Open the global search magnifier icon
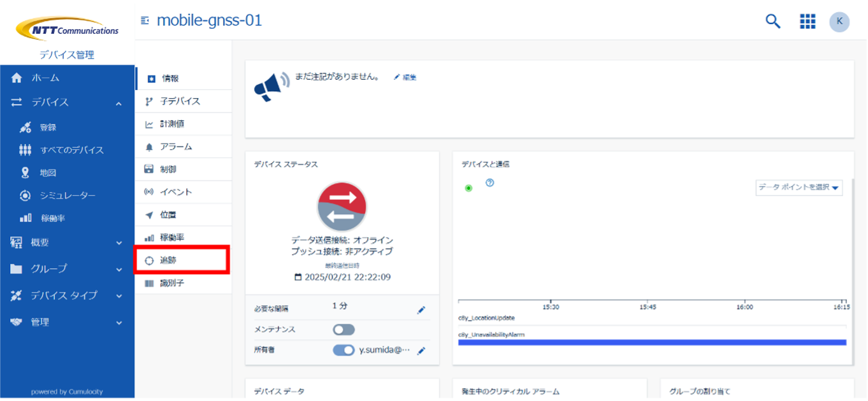This screenshot has height=401, width=868. coord(772,21)
